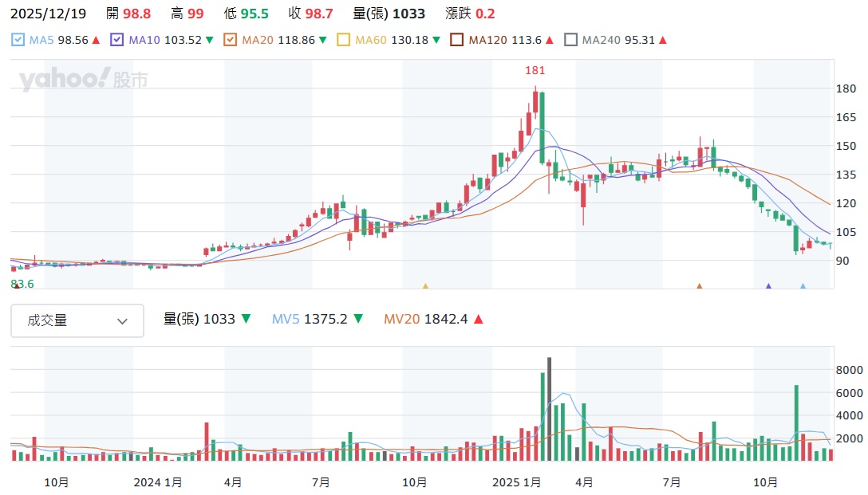This screenshot has width=868, height=495.
Task: Click the green down arrow beside MV5
Action: (x=358, y=319)
